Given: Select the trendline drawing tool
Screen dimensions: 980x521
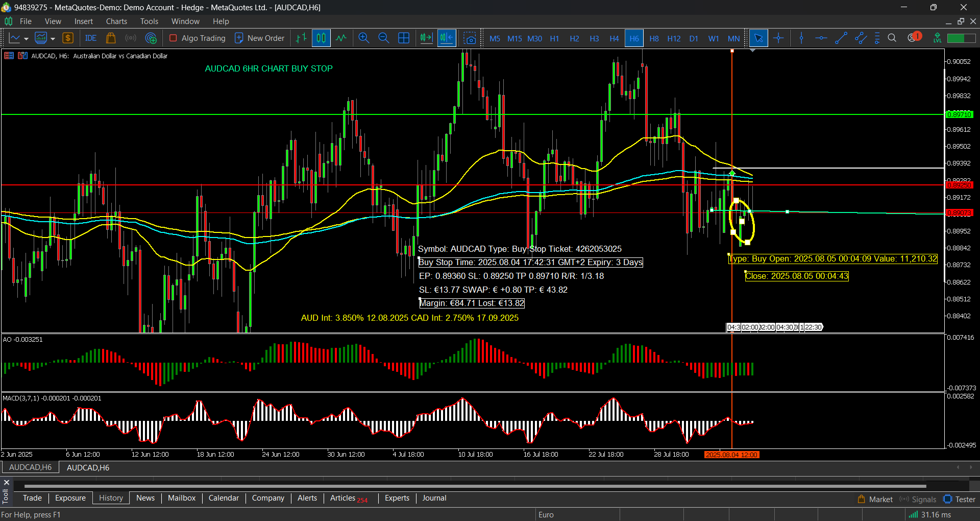Looking at the screenshot, I should (841, 38).
